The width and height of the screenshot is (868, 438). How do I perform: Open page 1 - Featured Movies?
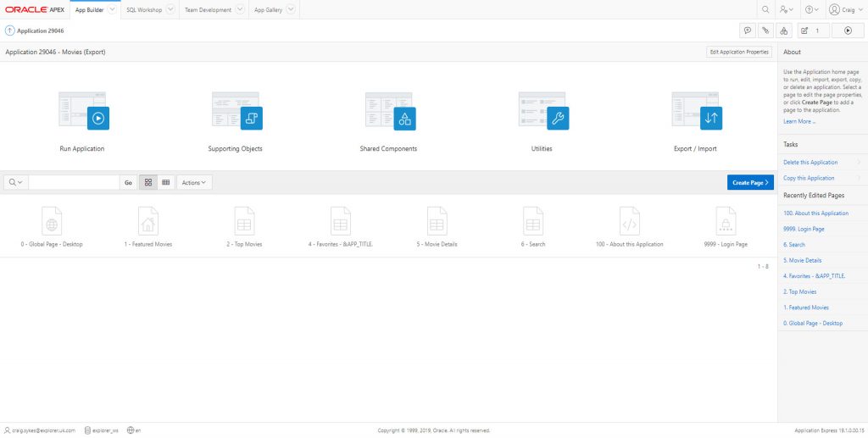[x=147, y=221]
